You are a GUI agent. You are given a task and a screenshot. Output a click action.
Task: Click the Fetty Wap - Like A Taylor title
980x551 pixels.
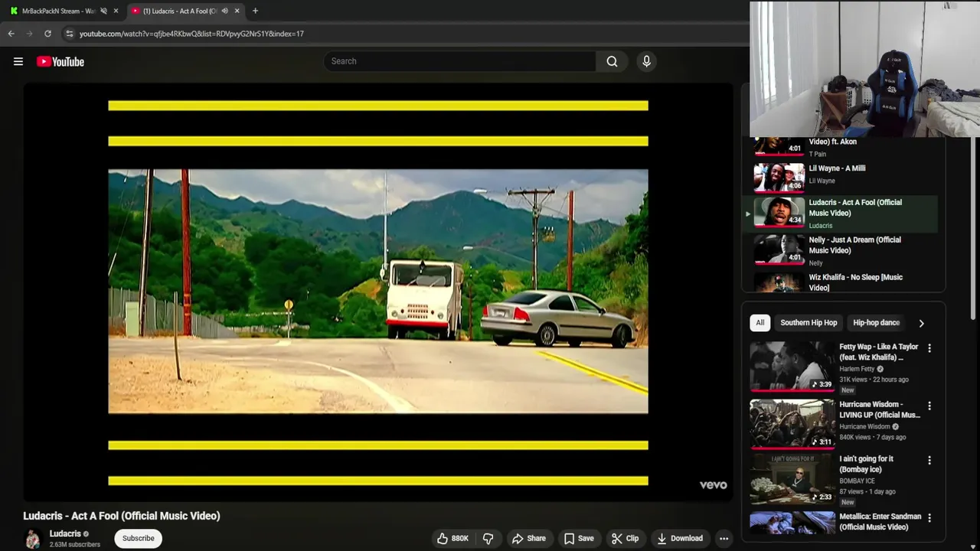point(878,352)
